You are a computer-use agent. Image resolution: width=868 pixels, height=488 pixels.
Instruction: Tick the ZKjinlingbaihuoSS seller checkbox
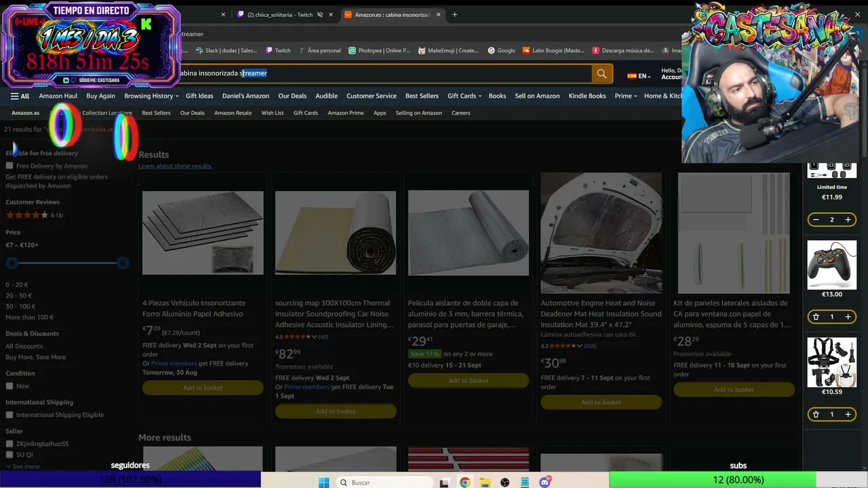(9, 444)
